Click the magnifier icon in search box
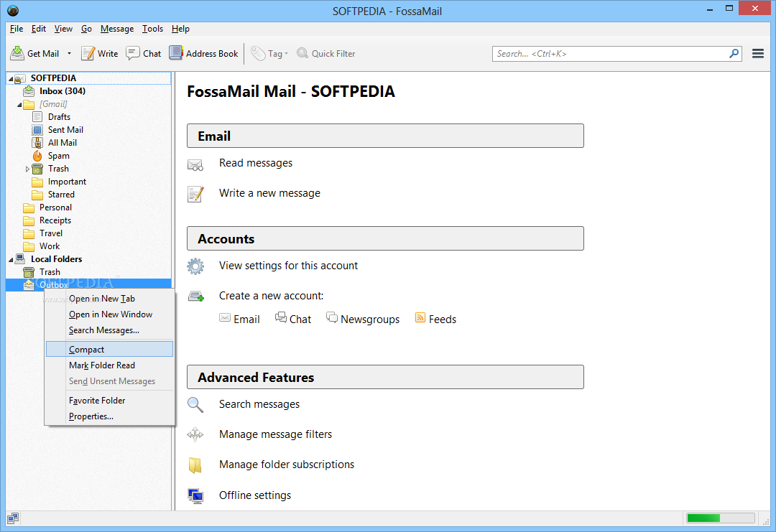Viewport: 776px width, 532px height. coord(734,53)
